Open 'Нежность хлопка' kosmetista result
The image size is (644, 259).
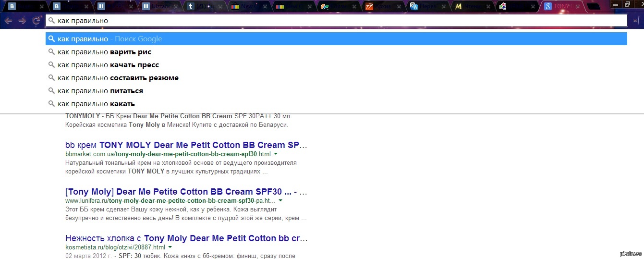[x=186, y=238]
